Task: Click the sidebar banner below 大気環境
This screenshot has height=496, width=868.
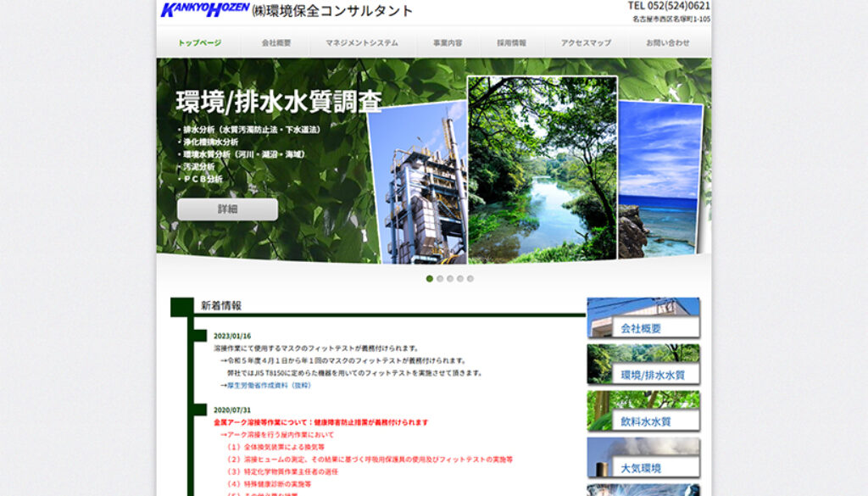Action: click(642, 492)
